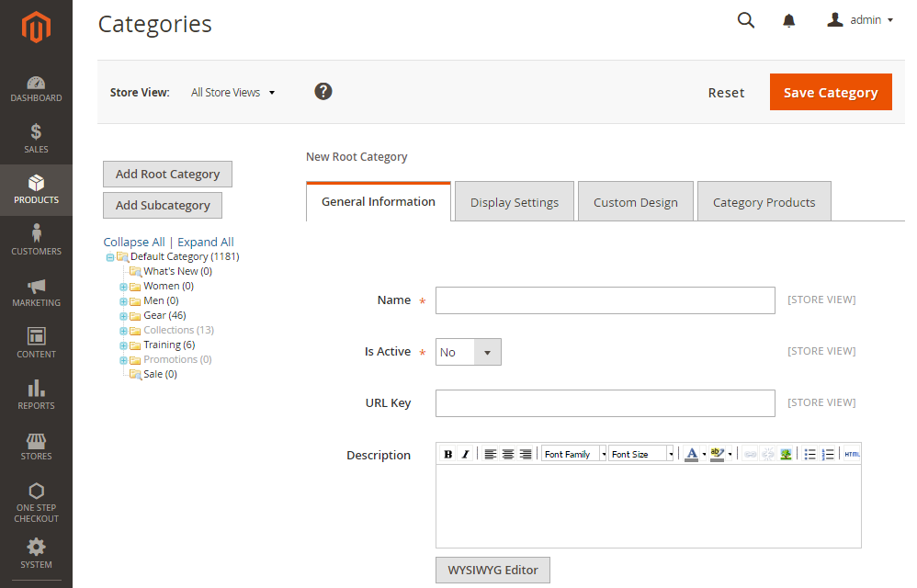Click the Save Category button
Viewport: 917px width, 588px height.
(830, 92)
